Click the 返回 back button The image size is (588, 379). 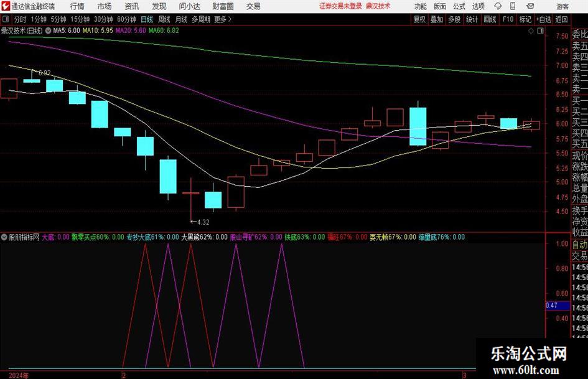point(561,19)
